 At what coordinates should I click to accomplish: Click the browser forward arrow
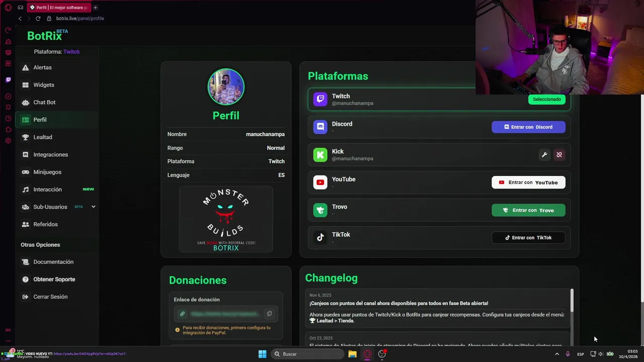click(29, 19)
